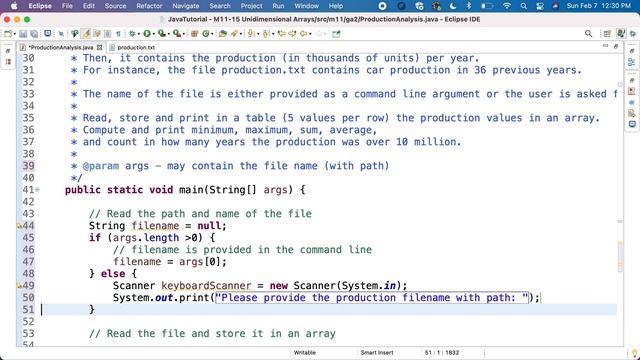Open Control Center in the menu bar
The width and height of the screenshot is (640, 360).
click(540, 6)
